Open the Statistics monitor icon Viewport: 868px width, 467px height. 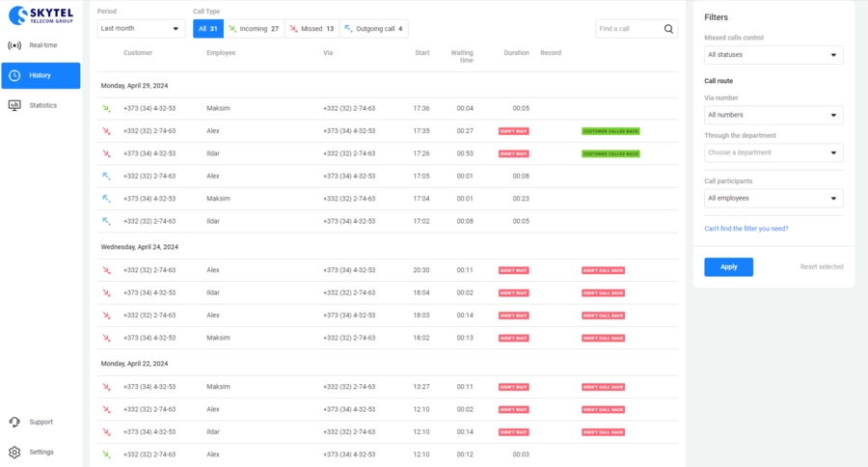[x=15, y=105]
